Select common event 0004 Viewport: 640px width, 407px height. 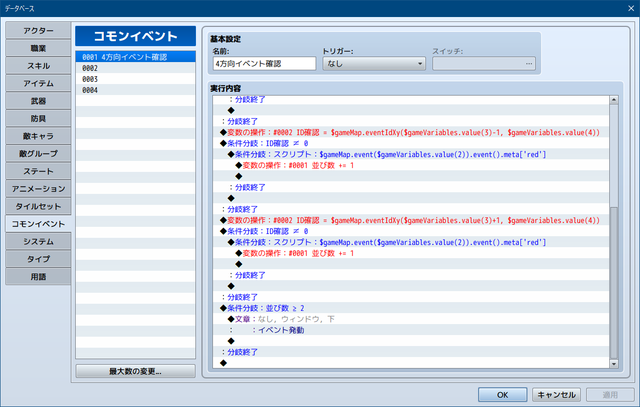click(x=136, y=90)
